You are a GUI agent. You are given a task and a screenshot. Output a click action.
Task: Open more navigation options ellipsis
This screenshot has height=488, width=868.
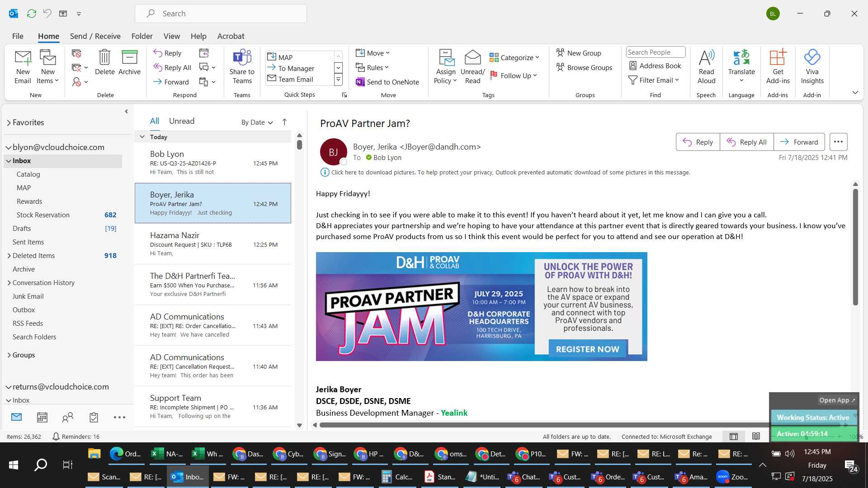[119, 417]
